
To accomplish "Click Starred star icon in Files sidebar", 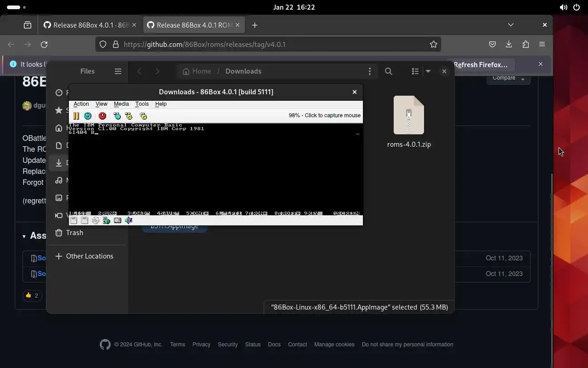I will pos(59,110).
